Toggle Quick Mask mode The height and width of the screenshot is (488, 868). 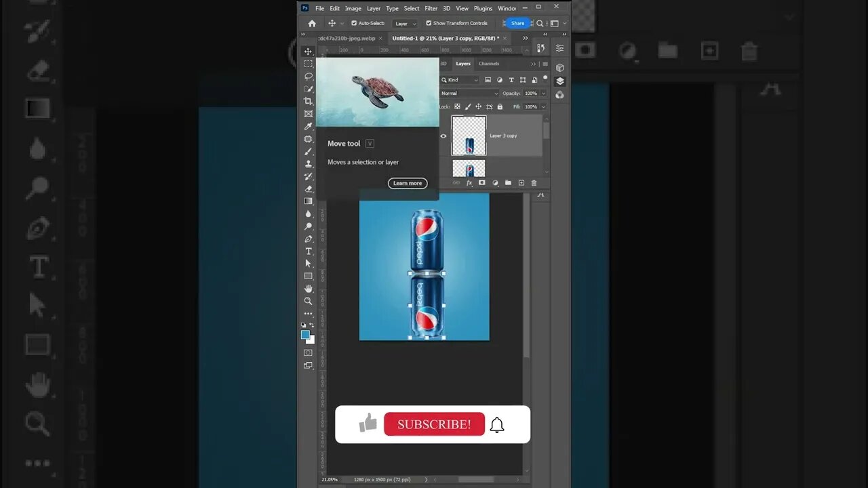(x=309, y=352)
